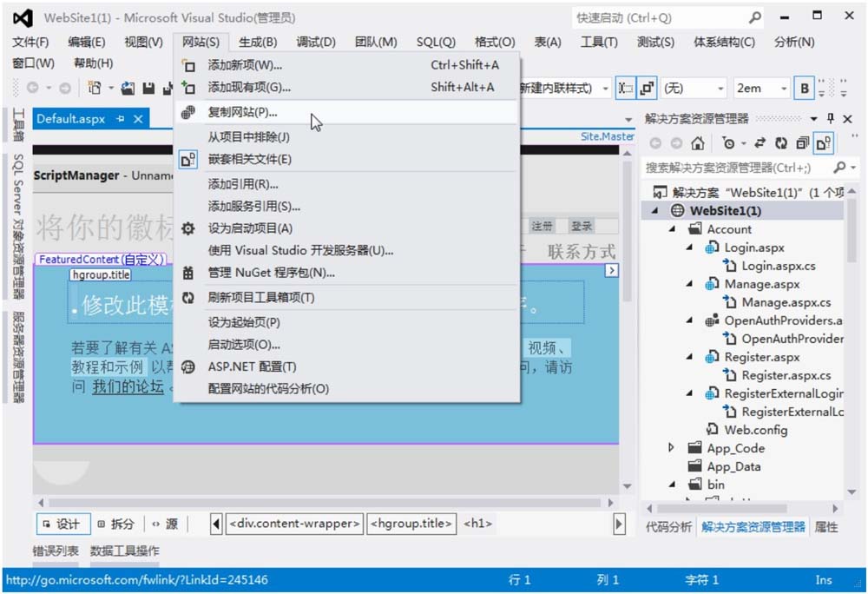Click the Solution Explorer search field

739,168
